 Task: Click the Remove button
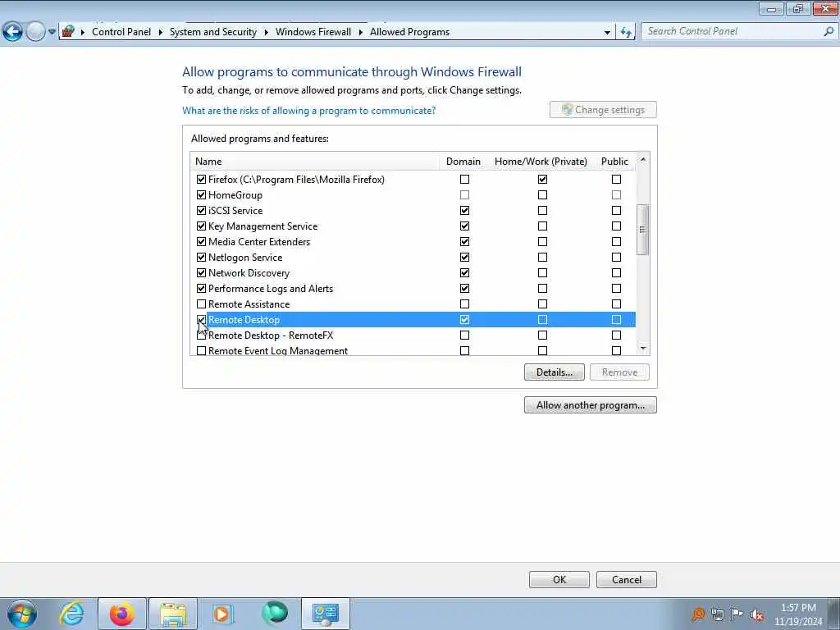[x=620, y=372]
